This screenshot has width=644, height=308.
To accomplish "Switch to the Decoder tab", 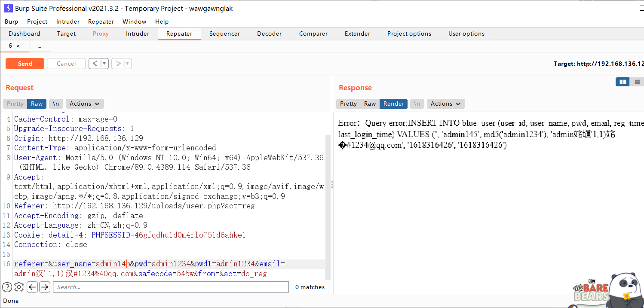I will point(270,34).
